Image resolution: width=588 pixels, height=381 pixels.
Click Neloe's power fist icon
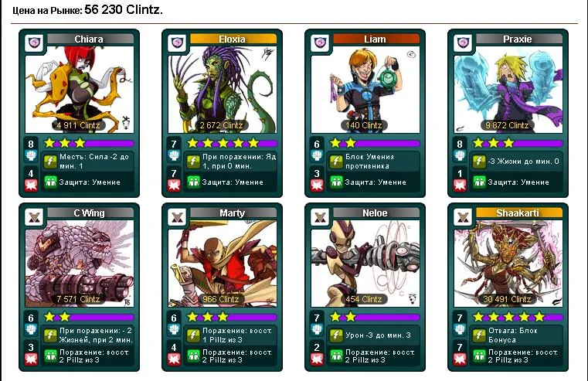(317, 329)
